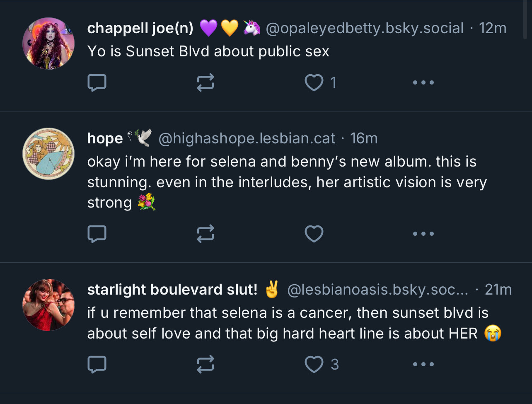Open more options on starlight boulevard slut's post
This screenshot has height=404, width=532.
(x=423, y=364)
